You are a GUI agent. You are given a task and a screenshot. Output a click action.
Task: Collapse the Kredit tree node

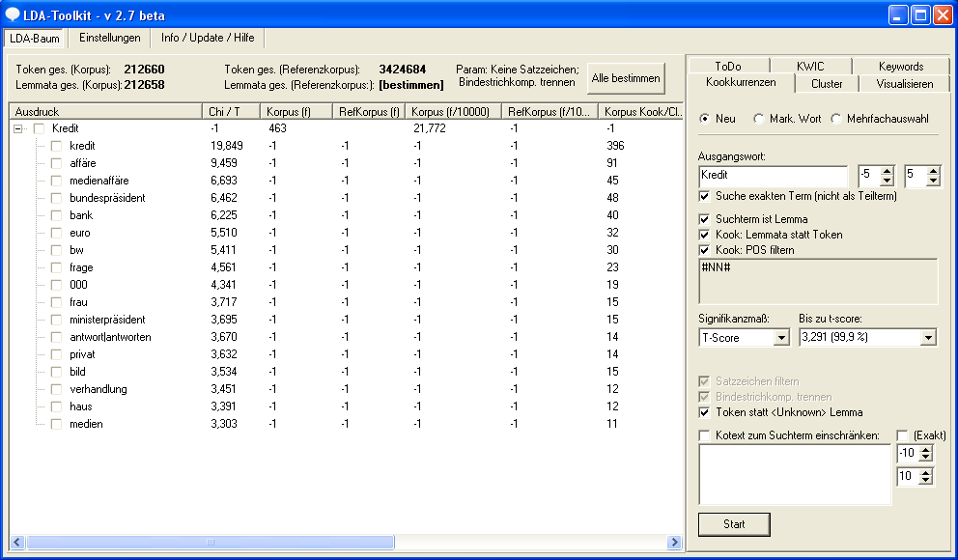(x=19, y=128)
